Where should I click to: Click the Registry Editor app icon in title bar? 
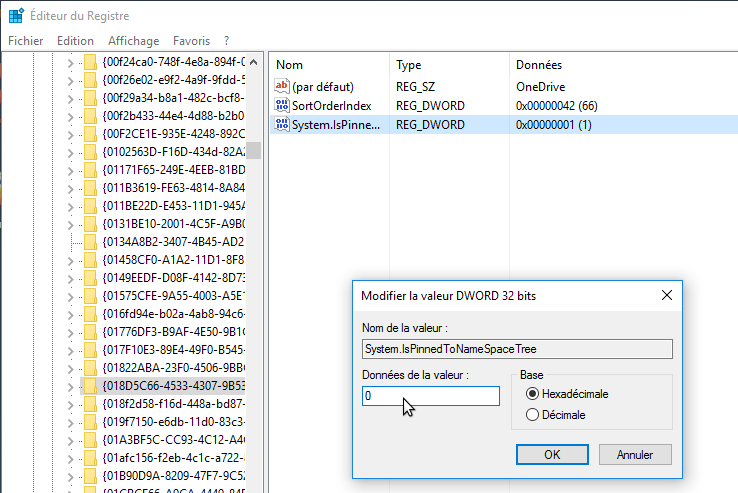coord(16,16)
